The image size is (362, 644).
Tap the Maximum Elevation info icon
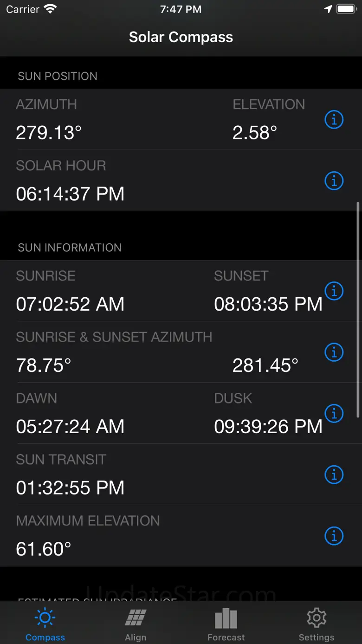334,536
